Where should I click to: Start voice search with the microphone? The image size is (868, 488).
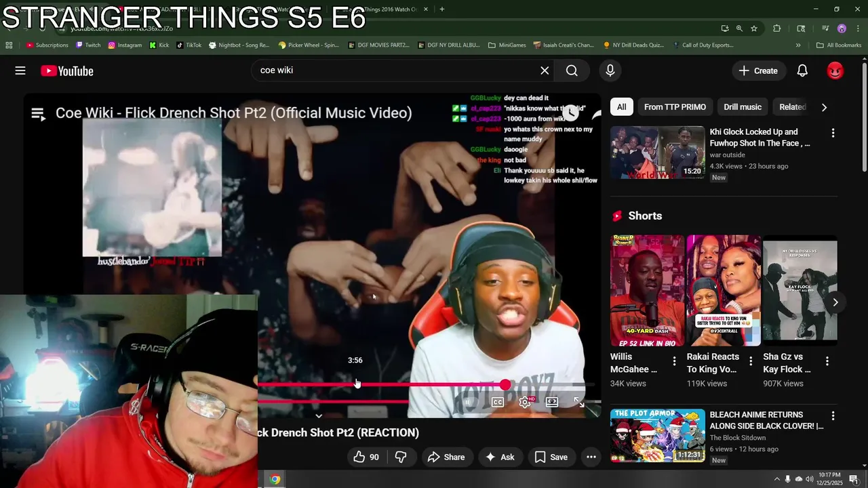pos(610,70)
